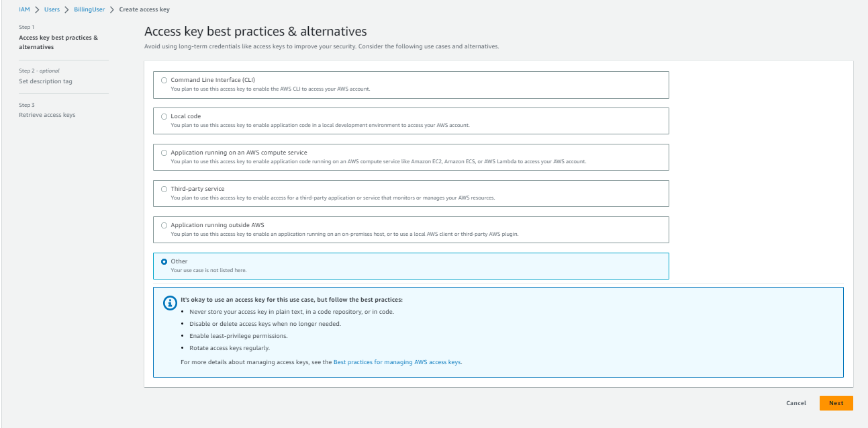Select the Other use case radio button
The image size is (868, 428).
coord(164,261)
